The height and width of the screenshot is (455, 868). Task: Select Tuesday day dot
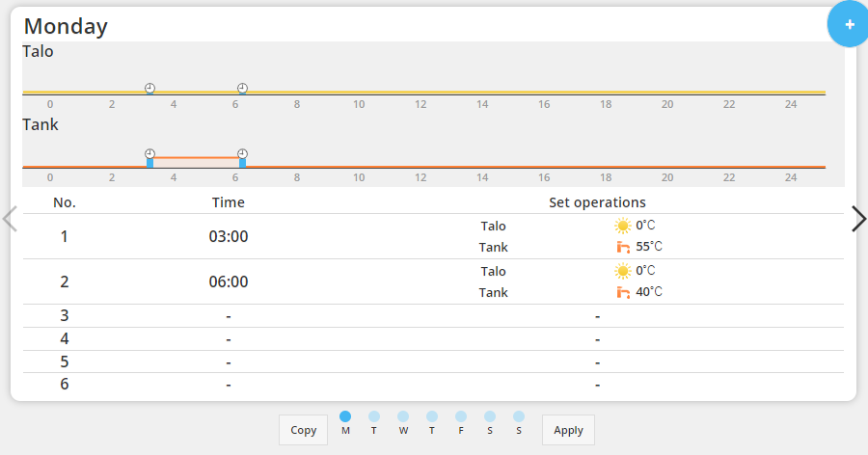[x=374, y=416]
